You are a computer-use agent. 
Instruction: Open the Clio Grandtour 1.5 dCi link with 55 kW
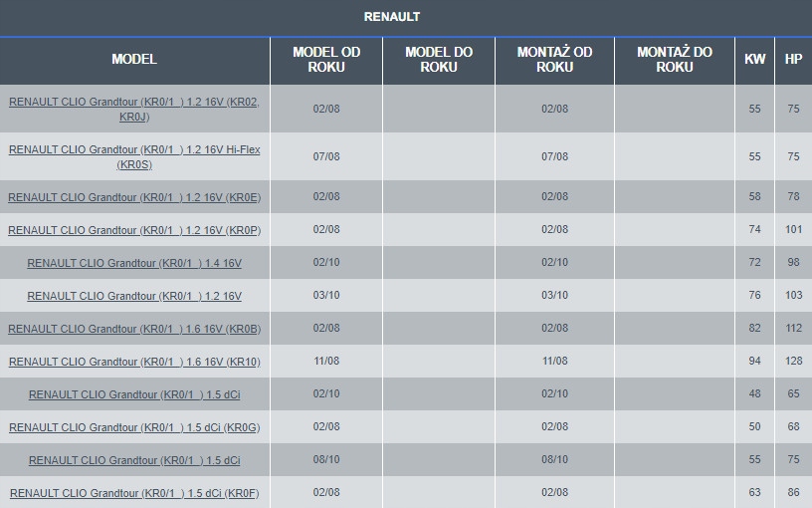click(134, 460)
